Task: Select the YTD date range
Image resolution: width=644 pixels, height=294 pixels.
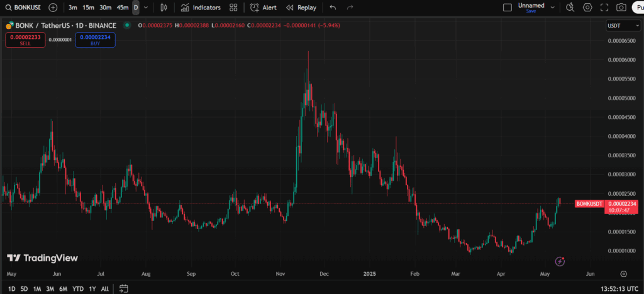Action: click(78, 289)
